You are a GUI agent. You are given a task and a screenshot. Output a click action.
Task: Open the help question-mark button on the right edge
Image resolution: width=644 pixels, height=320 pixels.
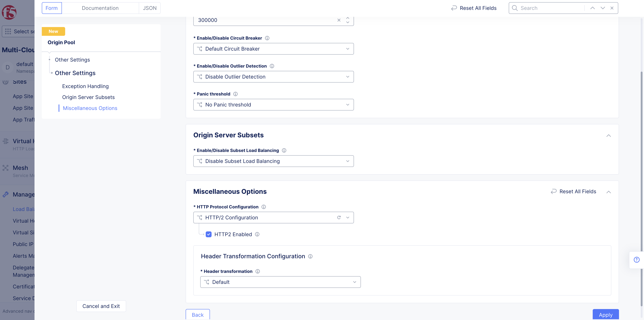[x=636, y=260]
